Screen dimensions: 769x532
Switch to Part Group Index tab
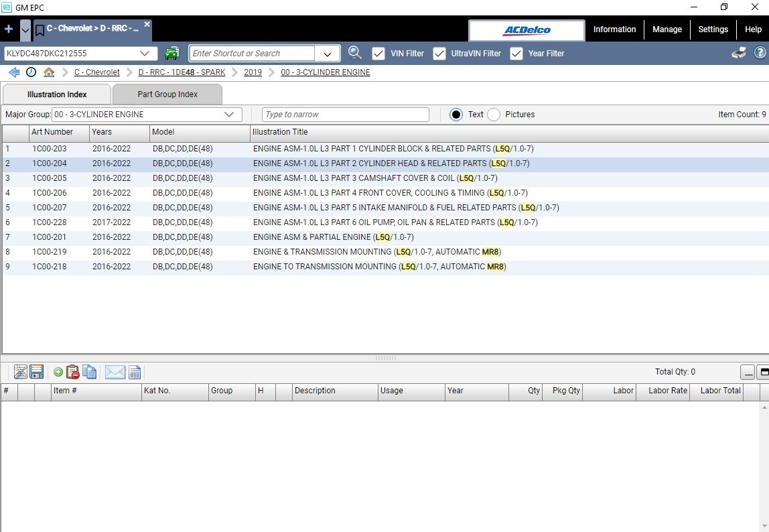tap(167, 94)
